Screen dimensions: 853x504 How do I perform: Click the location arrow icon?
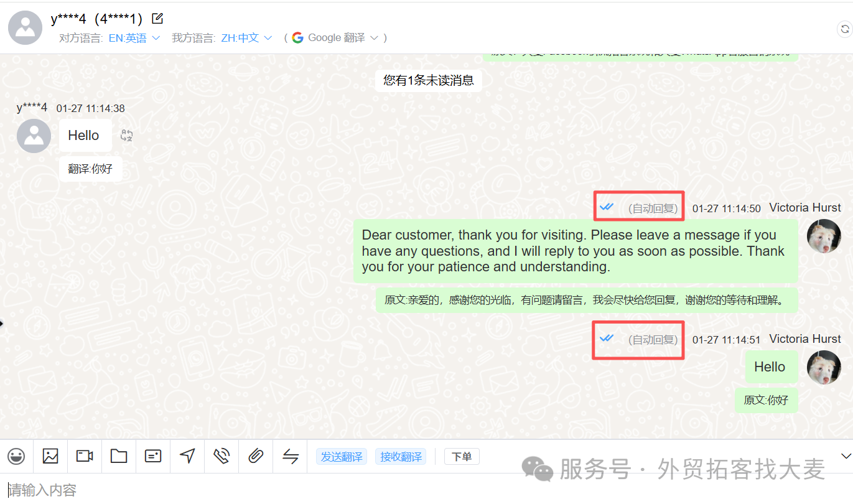click(187, 456)
